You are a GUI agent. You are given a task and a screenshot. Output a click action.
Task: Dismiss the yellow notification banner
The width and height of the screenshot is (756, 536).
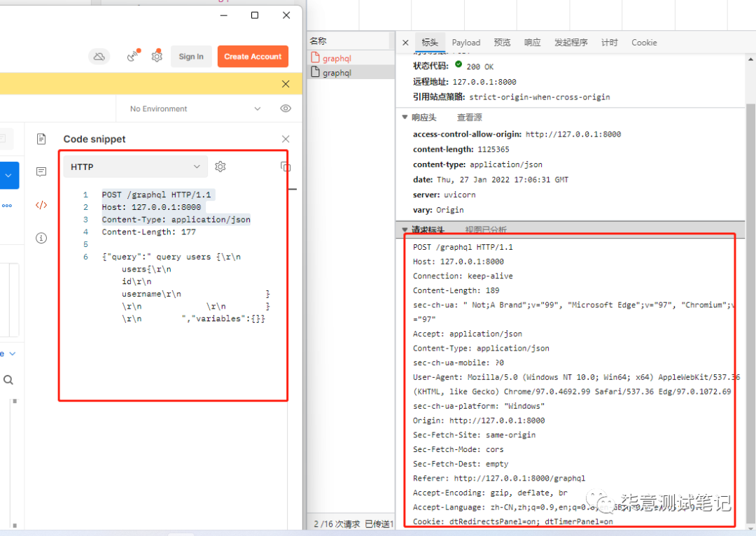coord(286,84)
